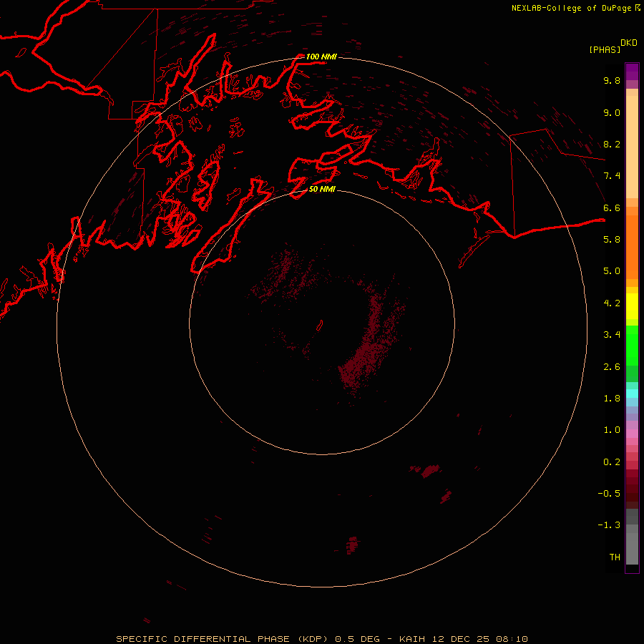Click the gray bottom color bar segment
Screen dimensions: 644x644
tap(632, 548)
